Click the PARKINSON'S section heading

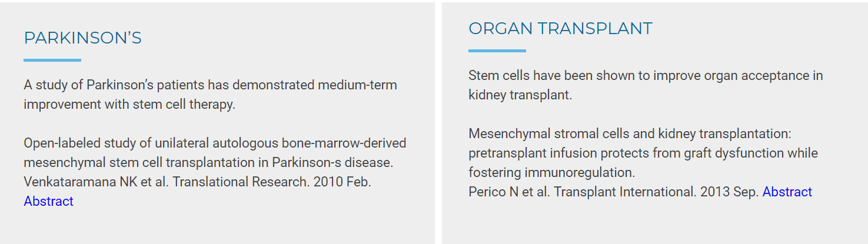pyautogui.click(x=82, y=38)
